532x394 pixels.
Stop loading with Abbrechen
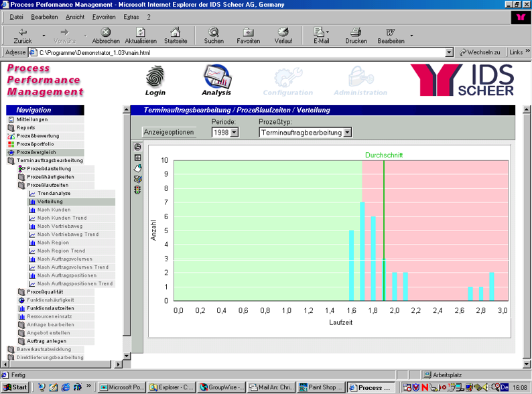[106, 36]
